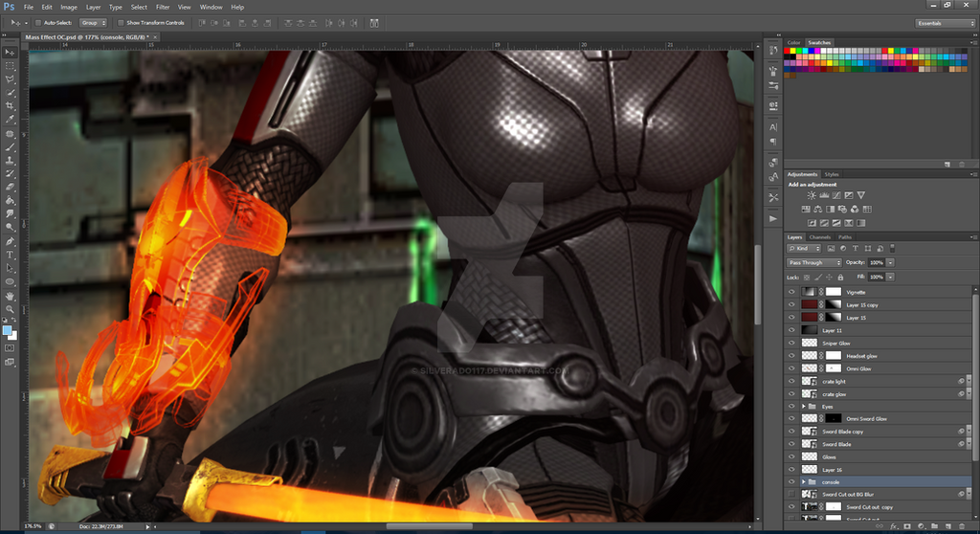Select the Eraser tool
Viewport: 980px width, 534px height.
coord(10,187)
